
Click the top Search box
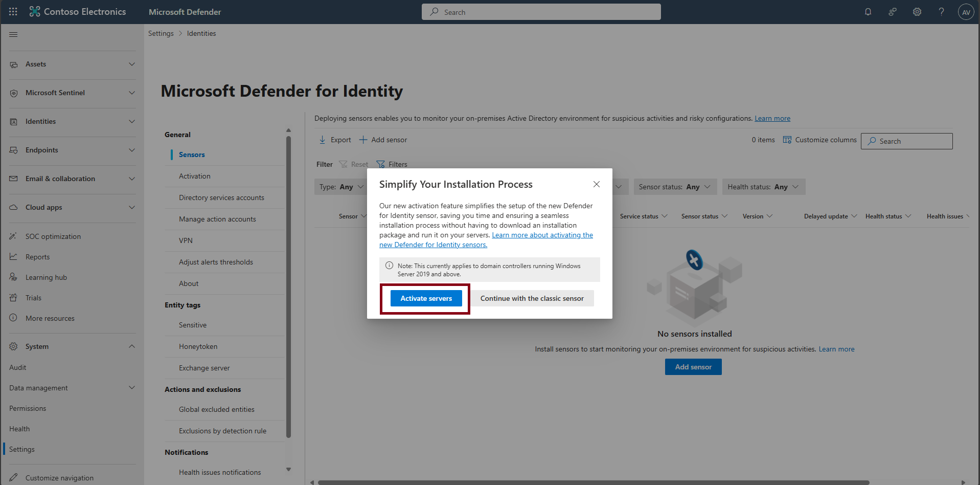[541, 12]
